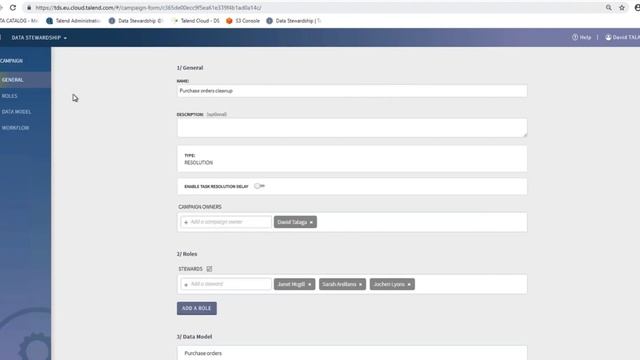The width and height of the screenshot is (640, 360).
Task: Open the Data Stewardship app dropdown
Action: tap(39, 38)
